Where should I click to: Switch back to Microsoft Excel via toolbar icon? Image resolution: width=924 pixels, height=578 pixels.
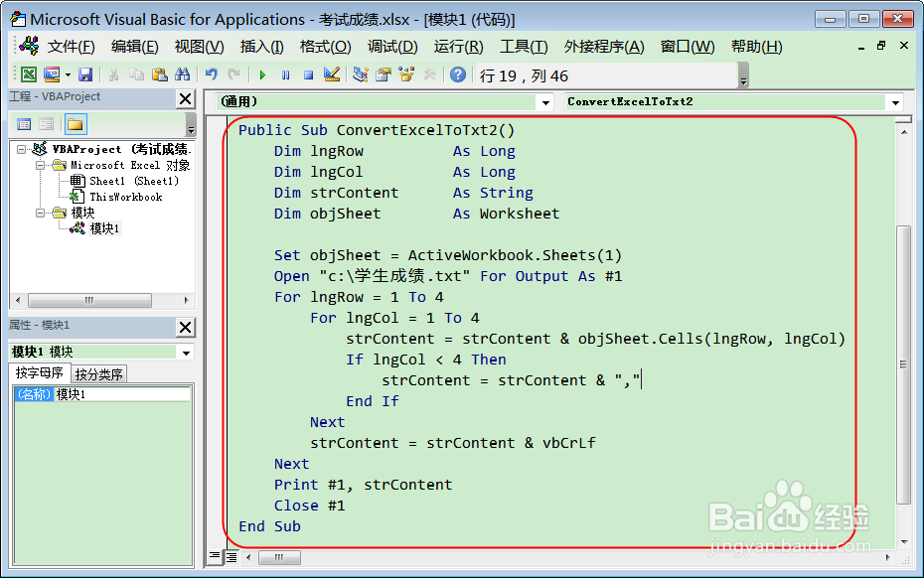coord(27,73)
